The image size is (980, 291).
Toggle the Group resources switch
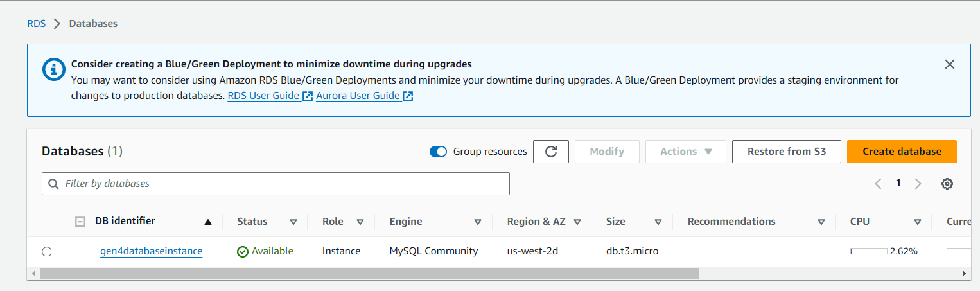pyautogui.click(x=438, y=152)
